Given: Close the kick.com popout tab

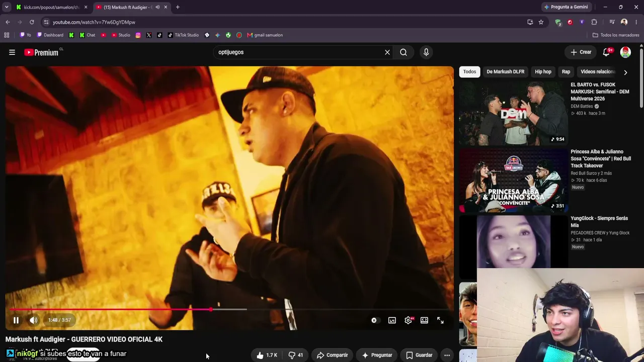Looking at the screenshot, I should [86, 7].
